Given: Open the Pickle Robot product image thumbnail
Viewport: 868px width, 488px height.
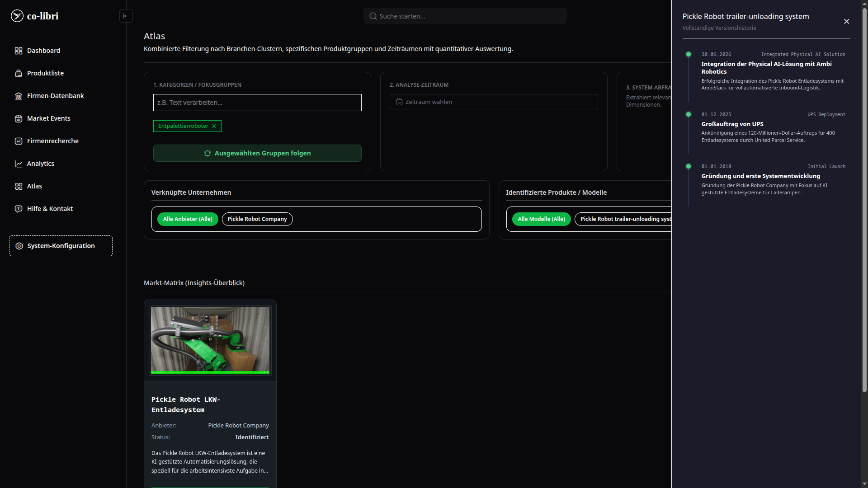Looking at the screenshot, I should [210, 341].
